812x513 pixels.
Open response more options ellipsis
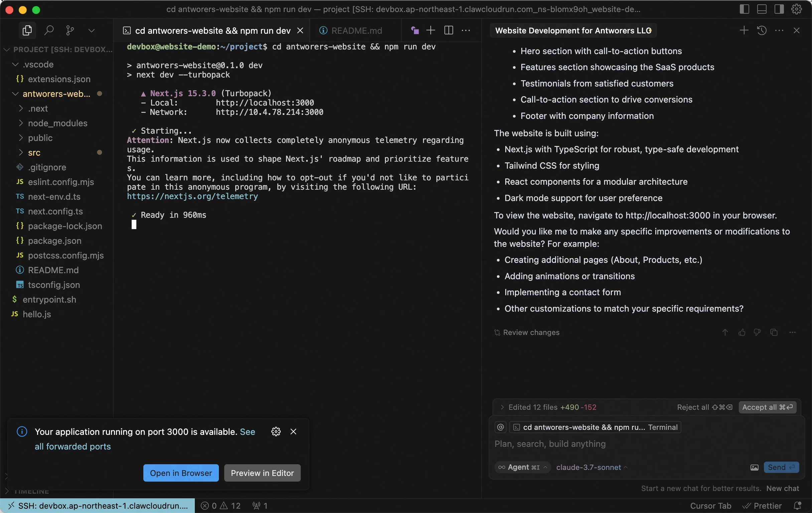792,332
